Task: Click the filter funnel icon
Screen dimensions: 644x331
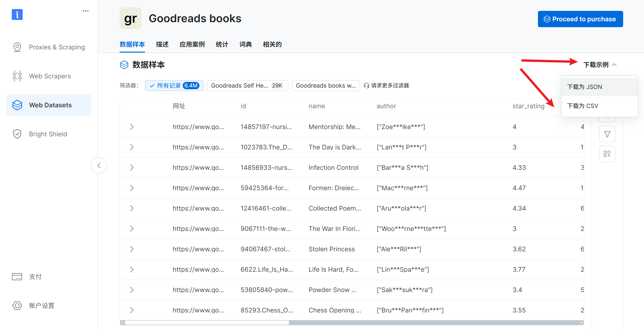Action: pos(607,134)
